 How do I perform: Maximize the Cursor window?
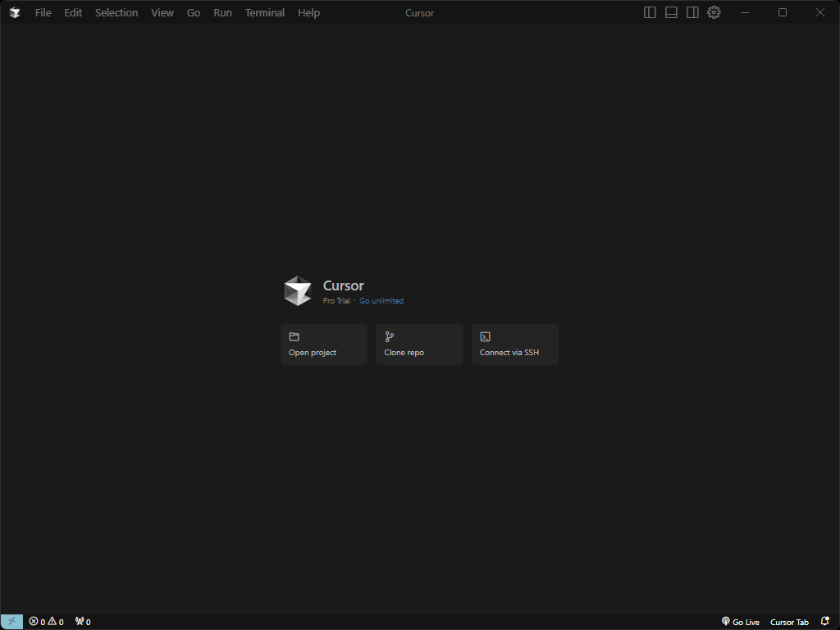pyautogui.click(x=782, y=12)
